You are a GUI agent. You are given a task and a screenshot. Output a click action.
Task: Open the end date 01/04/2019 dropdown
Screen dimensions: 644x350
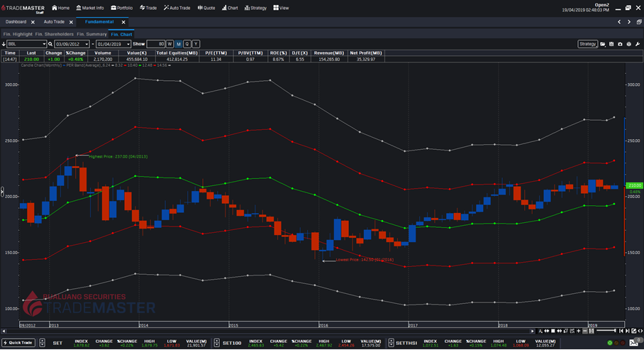coord(129,44)
